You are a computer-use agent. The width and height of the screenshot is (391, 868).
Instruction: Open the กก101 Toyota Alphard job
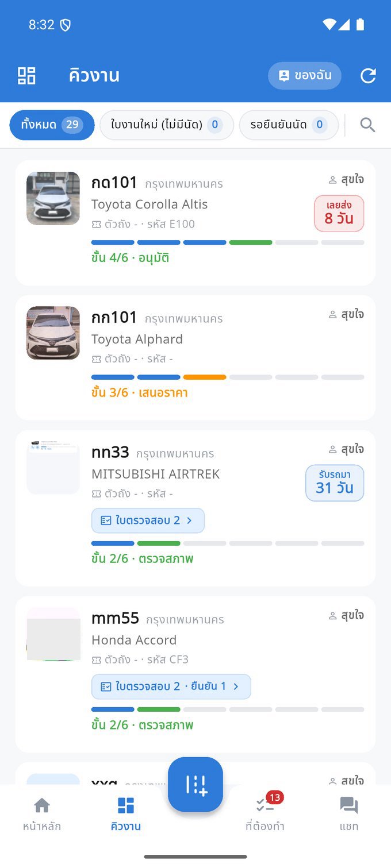(195, 358)
